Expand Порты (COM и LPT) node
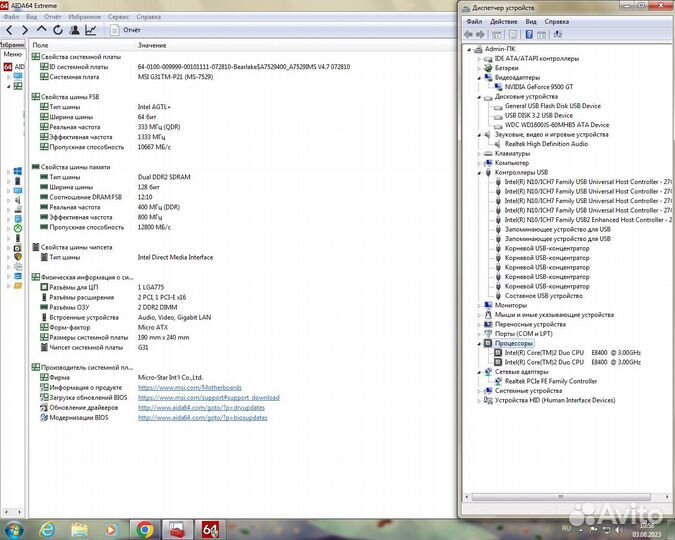 click(x=479, y=334)
